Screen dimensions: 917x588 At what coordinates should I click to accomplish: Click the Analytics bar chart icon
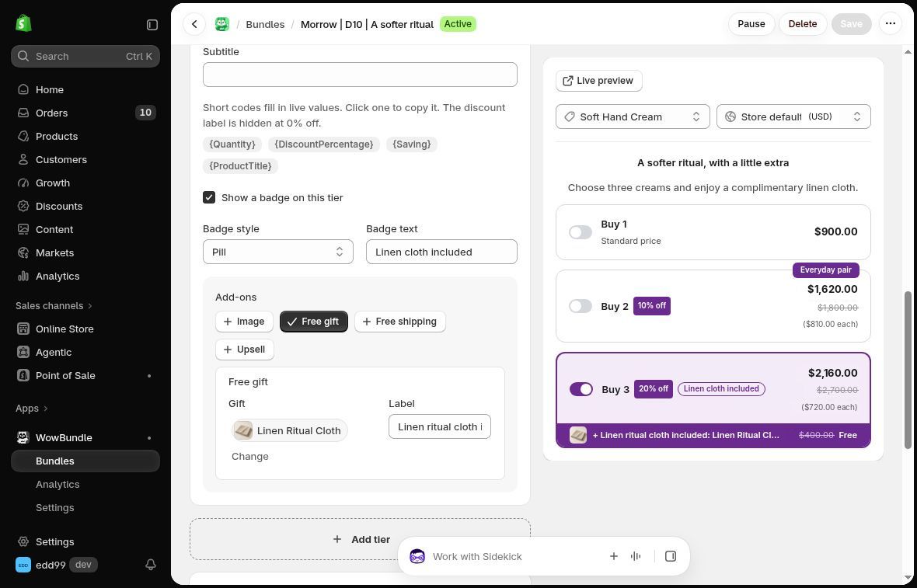(x=23, y=276)
